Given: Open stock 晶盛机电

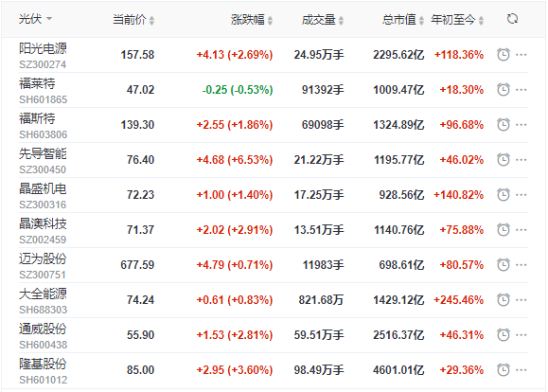Looking at the screenshot, I should (x=43, y=188).
